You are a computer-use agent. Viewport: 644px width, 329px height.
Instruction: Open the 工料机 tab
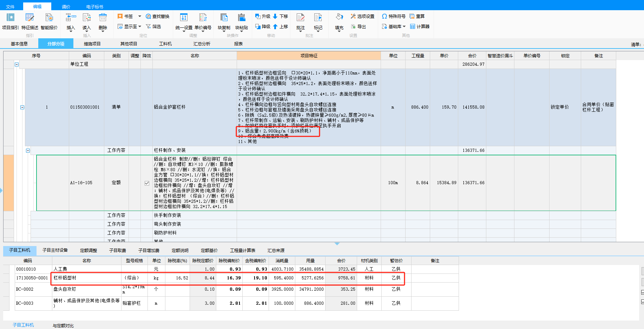click(165, 44)
